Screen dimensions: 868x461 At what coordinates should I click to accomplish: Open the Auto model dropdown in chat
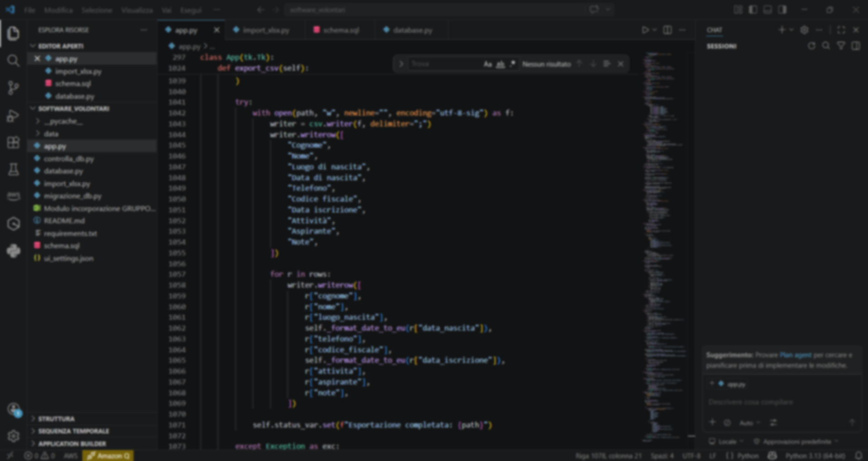[749, 423]
